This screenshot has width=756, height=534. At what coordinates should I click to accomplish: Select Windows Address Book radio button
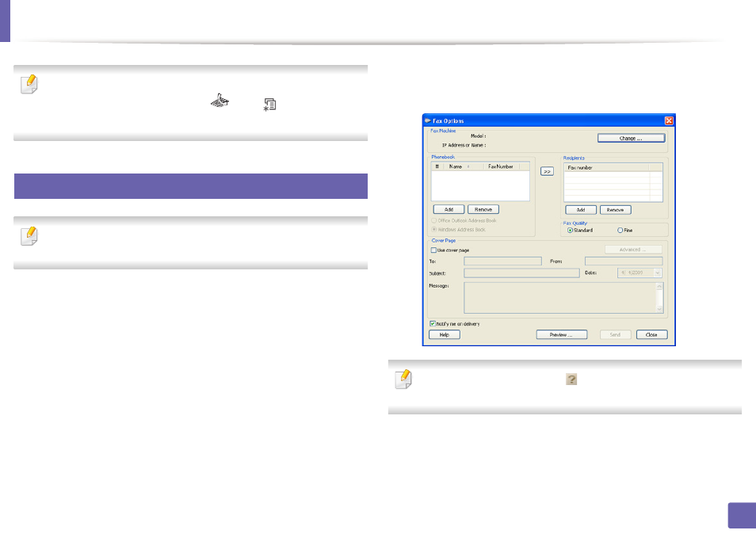pyautogui.click(x=434, y=230)
